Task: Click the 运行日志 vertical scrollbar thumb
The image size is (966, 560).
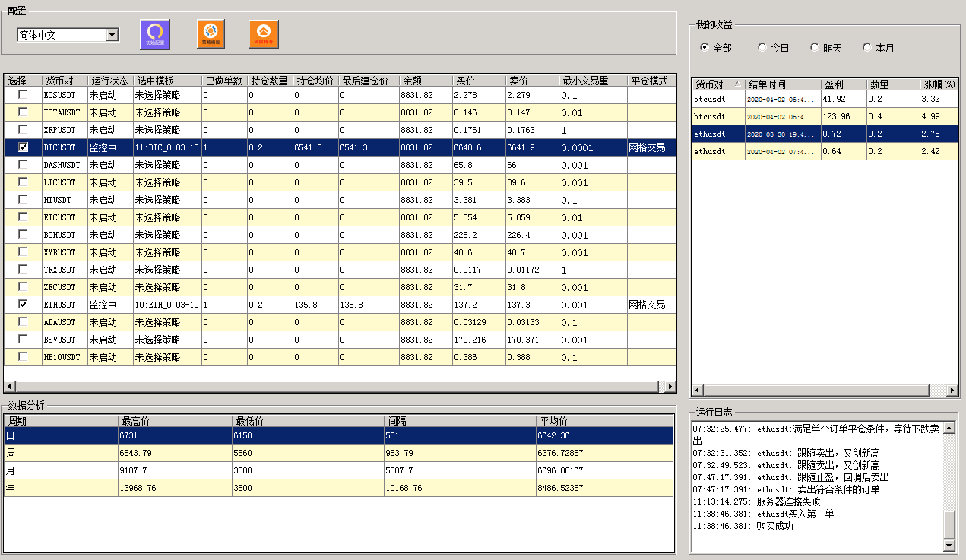Action: pos(948,524)
